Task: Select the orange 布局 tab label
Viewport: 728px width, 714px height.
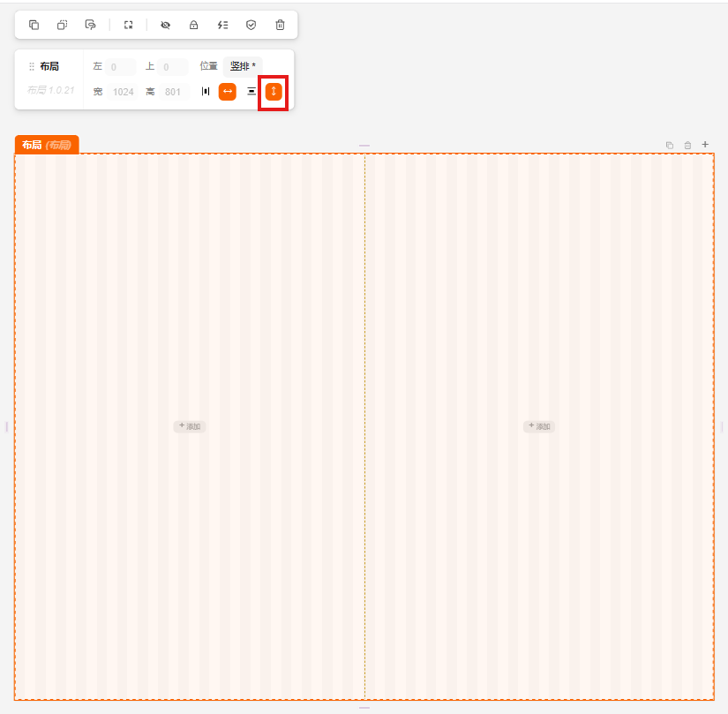Action: (x=46, y=145)
